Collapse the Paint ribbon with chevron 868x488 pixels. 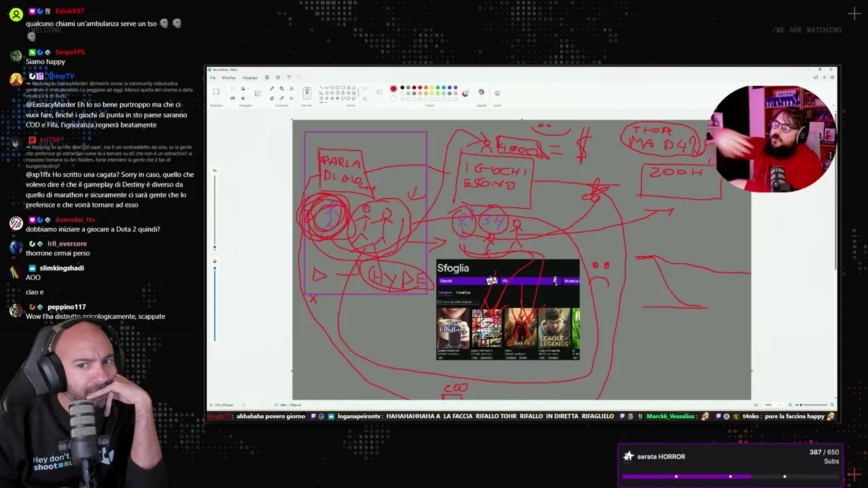coord(833,106)
